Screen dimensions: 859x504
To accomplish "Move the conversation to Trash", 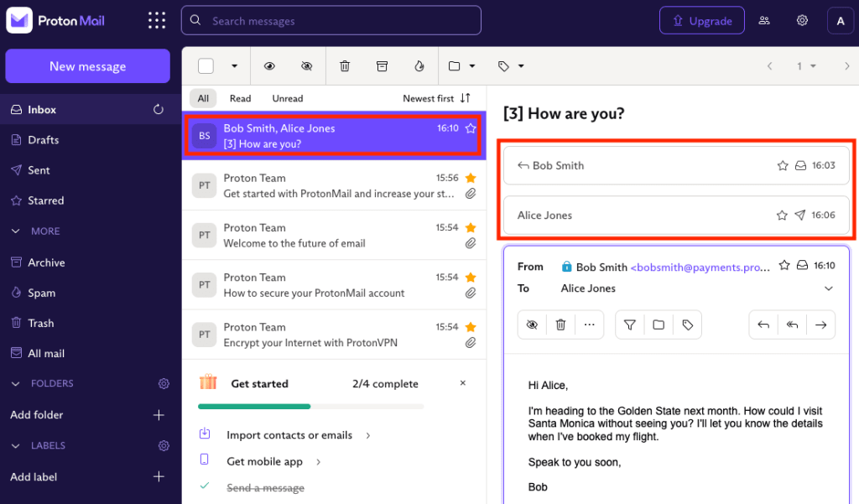I will 345,65.
